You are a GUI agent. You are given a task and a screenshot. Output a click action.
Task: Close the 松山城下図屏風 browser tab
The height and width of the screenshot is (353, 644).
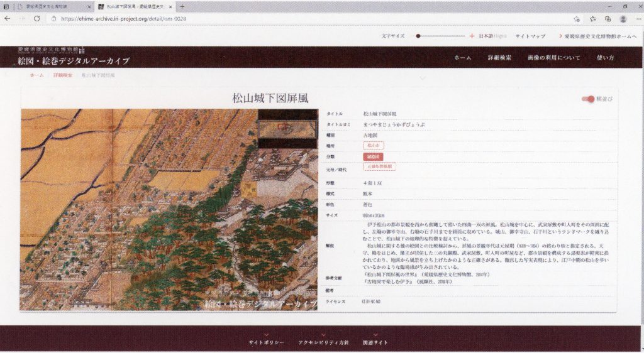pyautogui.click(x=170, y=7)
